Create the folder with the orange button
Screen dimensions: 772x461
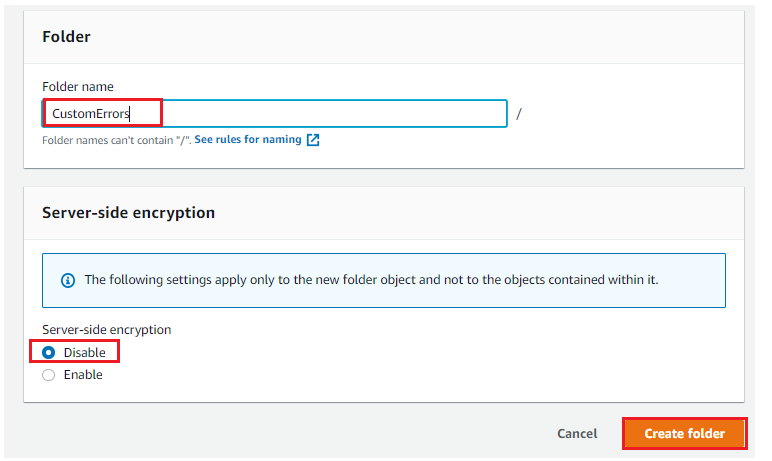[684, 433]
